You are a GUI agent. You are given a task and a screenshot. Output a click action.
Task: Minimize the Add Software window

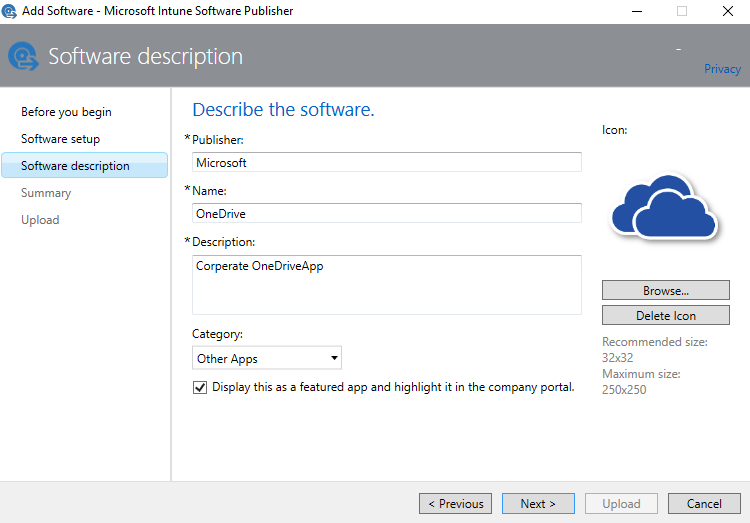637,11
